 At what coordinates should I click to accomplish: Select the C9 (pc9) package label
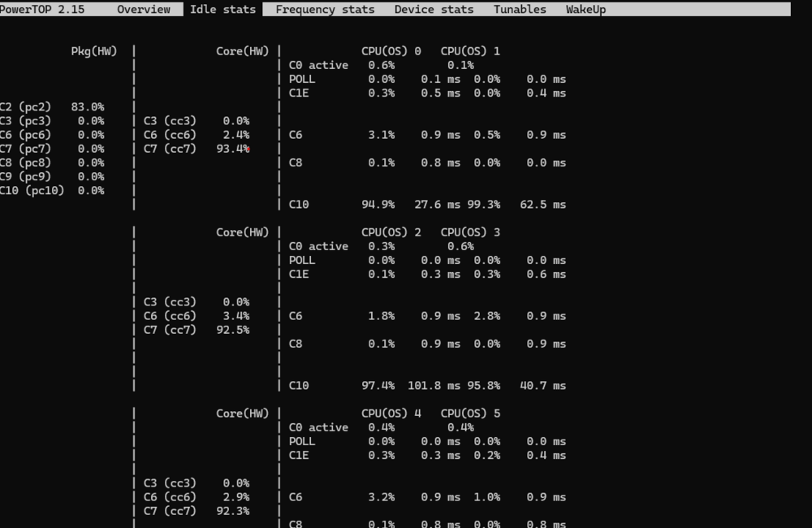25,177
